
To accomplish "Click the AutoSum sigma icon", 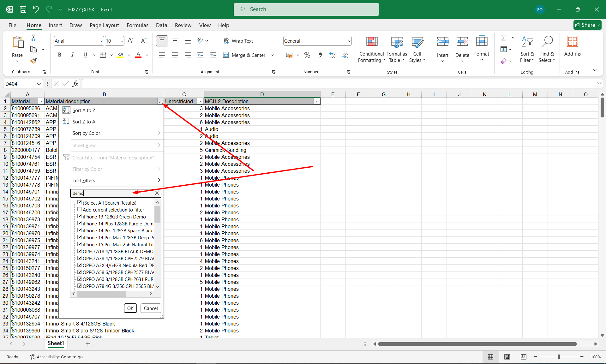I will (x=504, y=38).
